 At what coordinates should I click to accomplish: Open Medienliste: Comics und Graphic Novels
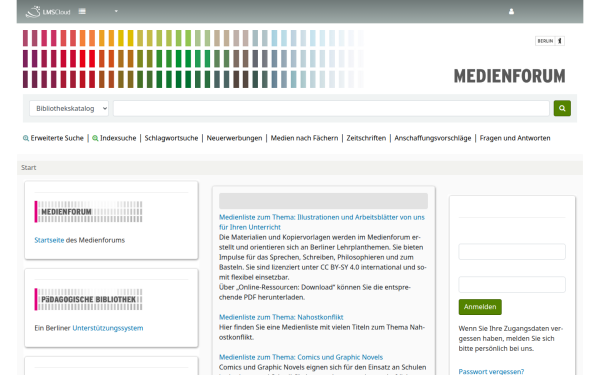tap(301, 357)
